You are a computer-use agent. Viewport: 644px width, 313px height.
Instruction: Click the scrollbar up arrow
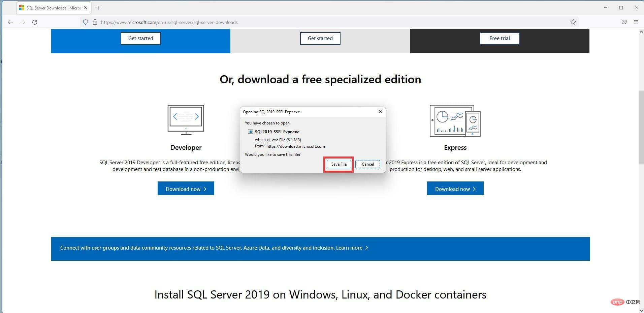coord(641,32)
